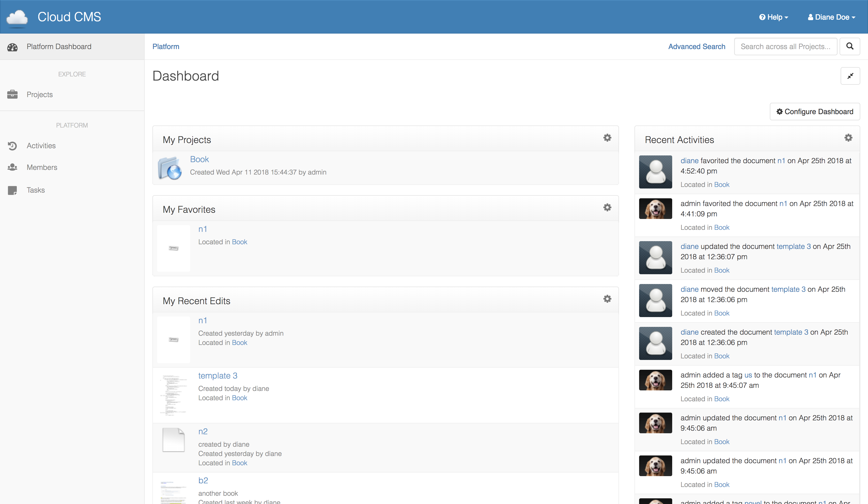Open settings gear on Recent Activities panel
The height and width of the screenshot is (504, 868).
(848, 137)
